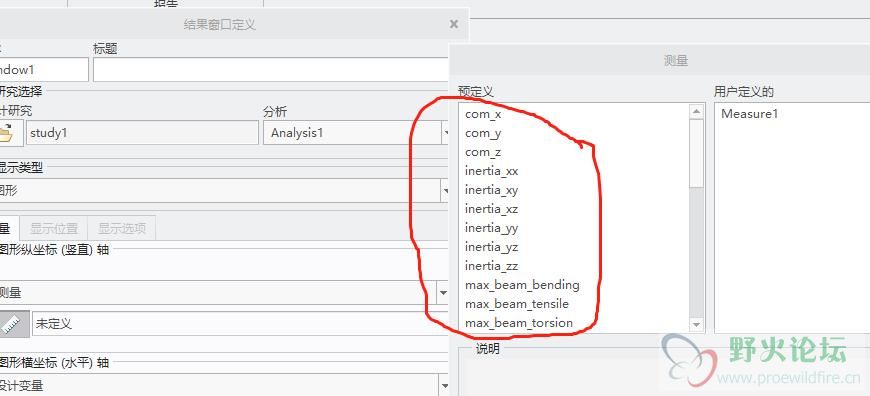Open the 设计变量 horizontal axis dropdown
Image resolution: width=870 pixels, height=396 pixels.
coord(443,385)
